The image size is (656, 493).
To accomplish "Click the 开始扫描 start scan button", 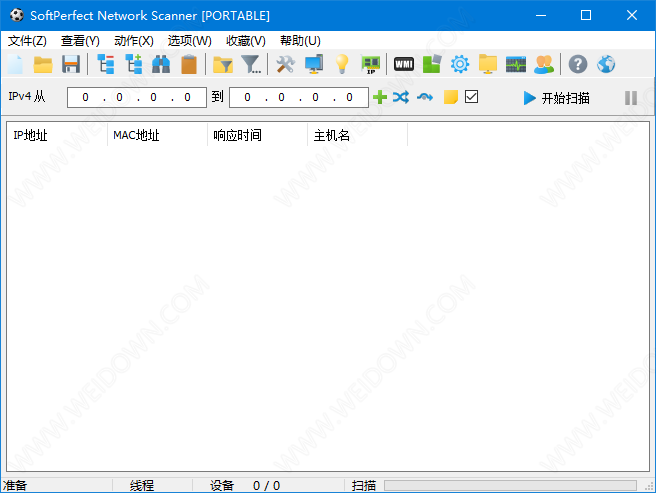I will 557,98.
